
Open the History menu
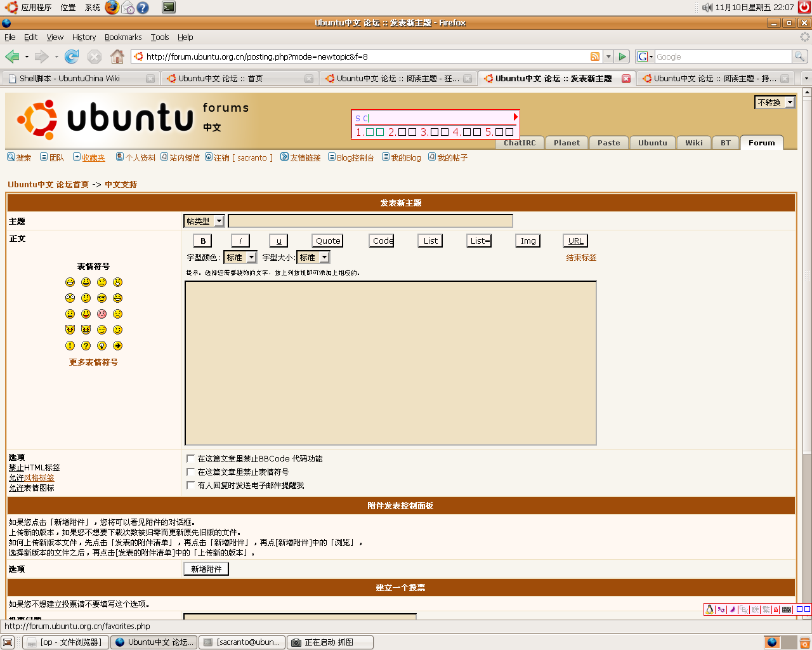[84, 37]
